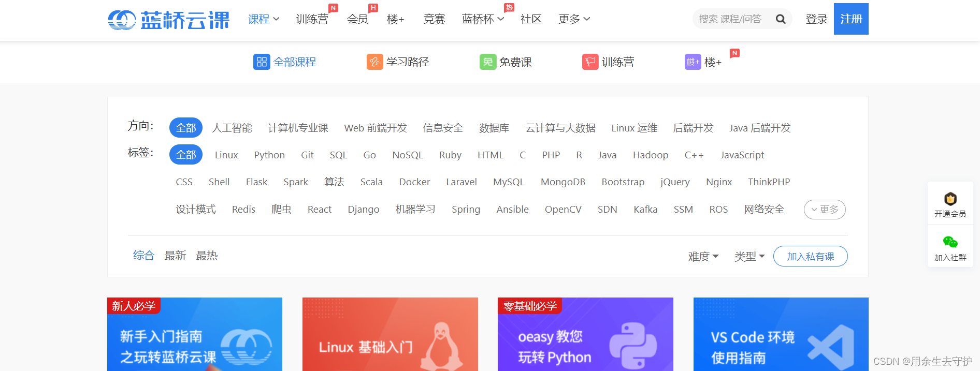Select the 全部 tag filter
980x371 pixels.
tap(186, 155)
